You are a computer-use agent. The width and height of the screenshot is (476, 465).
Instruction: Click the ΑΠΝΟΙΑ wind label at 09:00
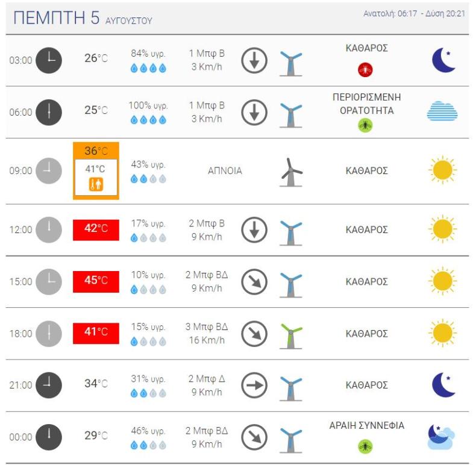225,171
